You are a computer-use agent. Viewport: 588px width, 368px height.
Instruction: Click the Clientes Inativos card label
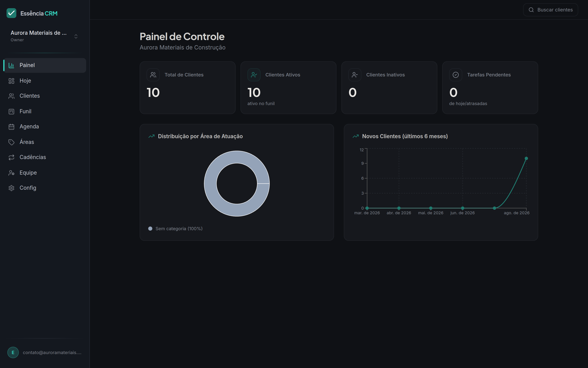tap(385, 75)
